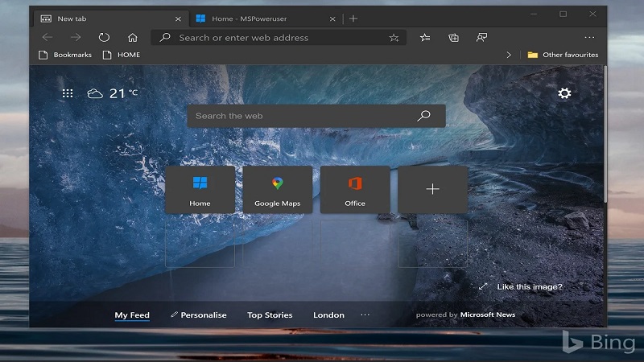Open the Settings and more menu
The image size is (644, 362).
tap(589, 37)
